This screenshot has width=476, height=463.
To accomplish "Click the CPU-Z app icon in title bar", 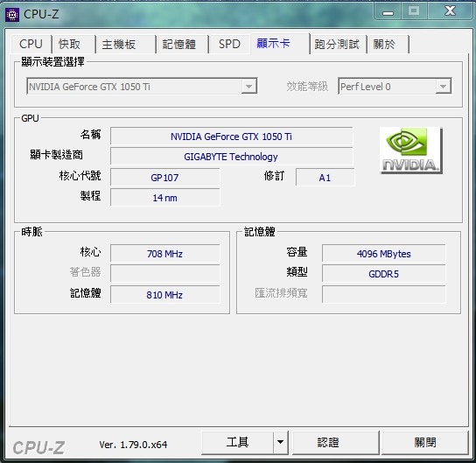I will (x=12, y=15).
